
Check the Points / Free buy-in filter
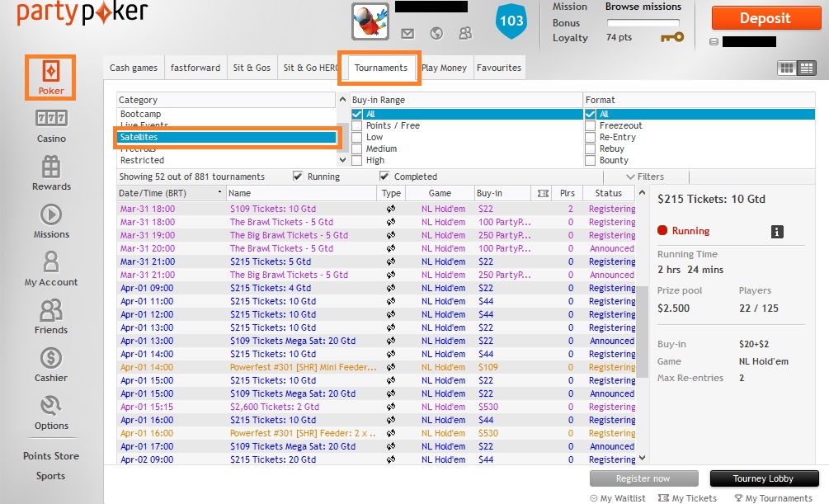[357, 126]
